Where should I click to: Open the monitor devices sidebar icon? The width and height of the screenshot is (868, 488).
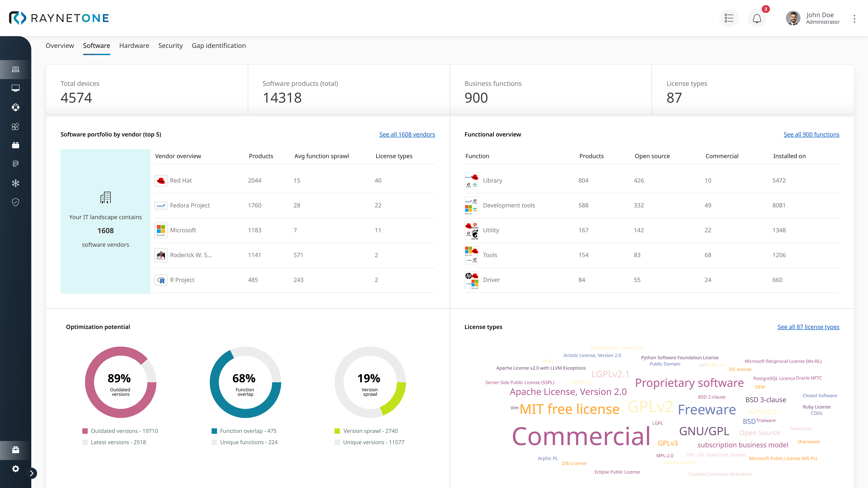pos(16,88)
